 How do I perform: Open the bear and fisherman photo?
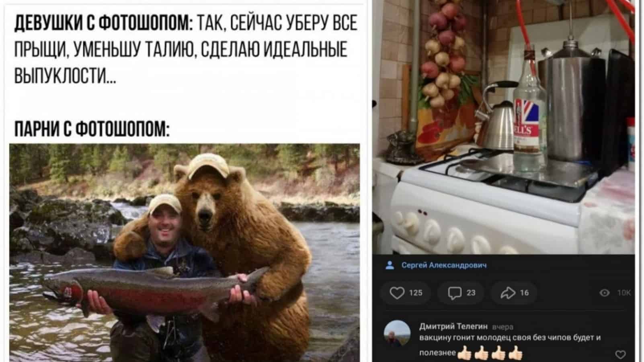click(185, 253)
